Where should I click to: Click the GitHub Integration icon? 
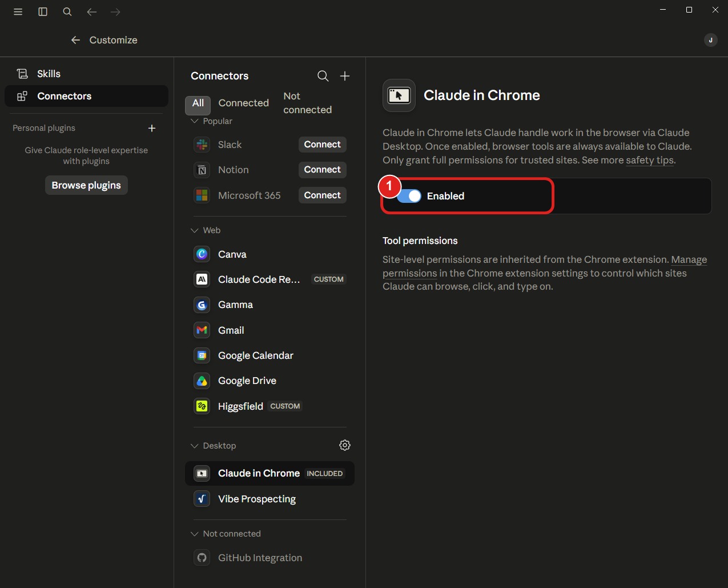[x=202, y=558]
